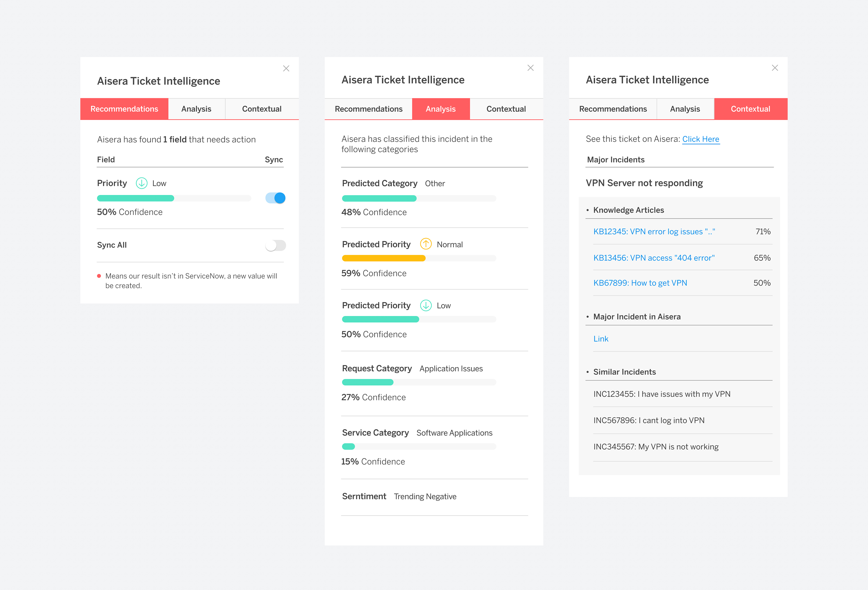Click the 'Other' predicted category value
868x590 pixels.
click(435, 184)
